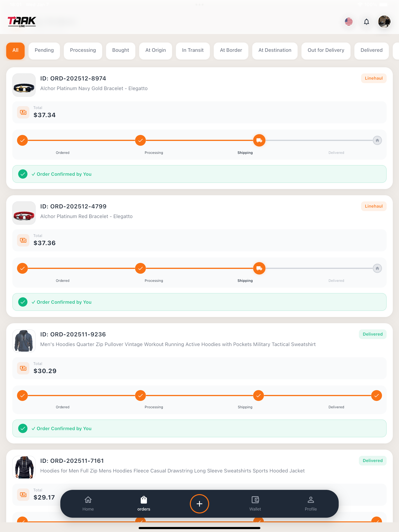Open the user profile avatar
Viewport: 399px width, 532px height.
(384, 22)
